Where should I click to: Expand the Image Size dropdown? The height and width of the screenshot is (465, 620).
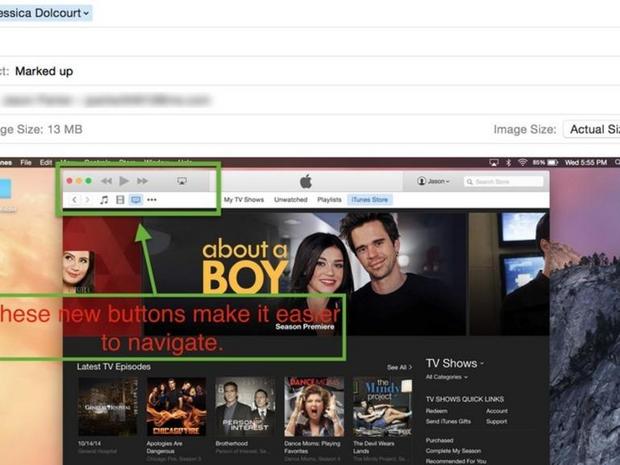click(591, 129)
